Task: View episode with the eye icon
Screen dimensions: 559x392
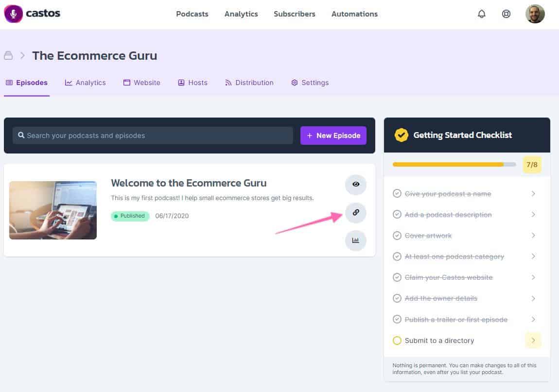Action: [x=355, y=184]
